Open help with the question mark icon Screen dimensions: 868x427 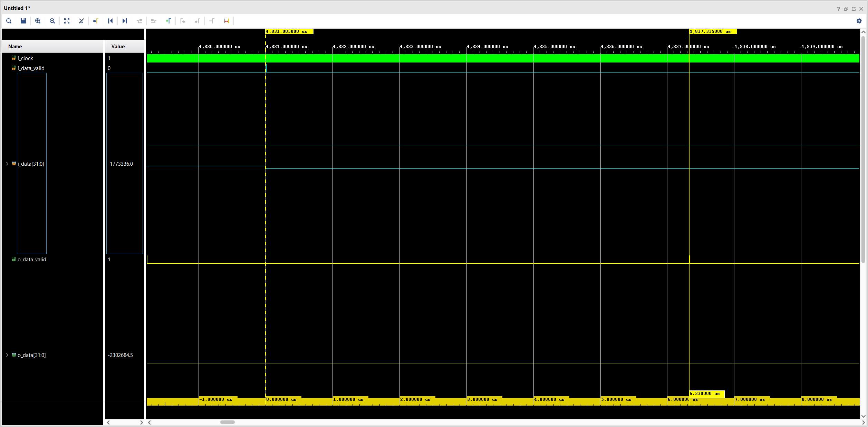838,8
